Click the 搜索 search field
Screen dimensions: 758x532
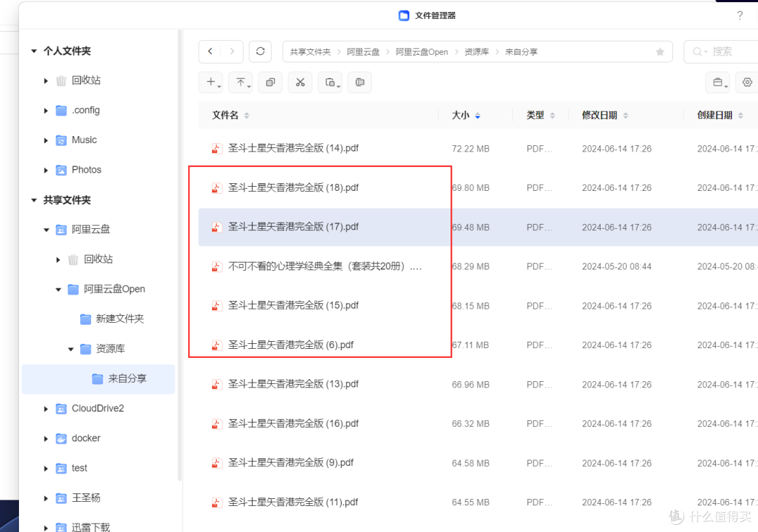721,52
